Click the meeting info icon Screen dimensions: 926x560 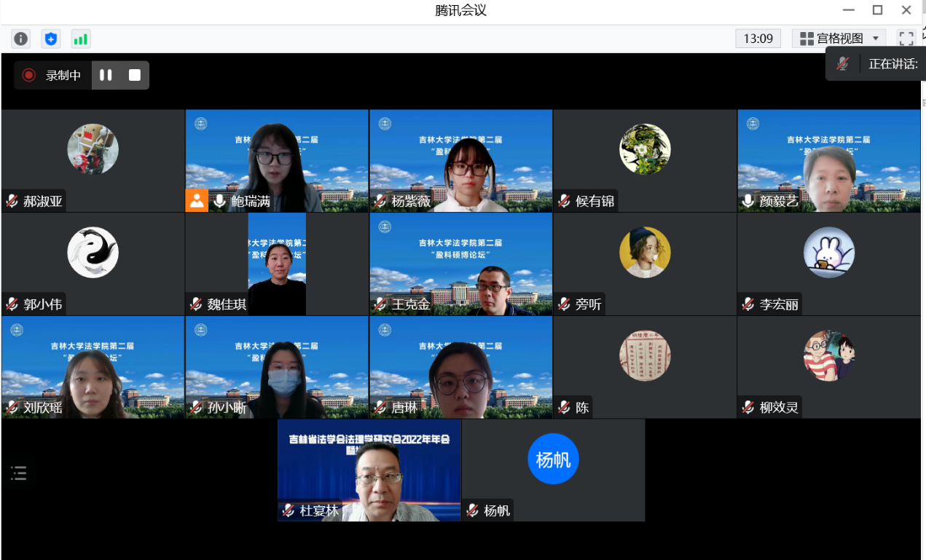[x=21, y=39]
